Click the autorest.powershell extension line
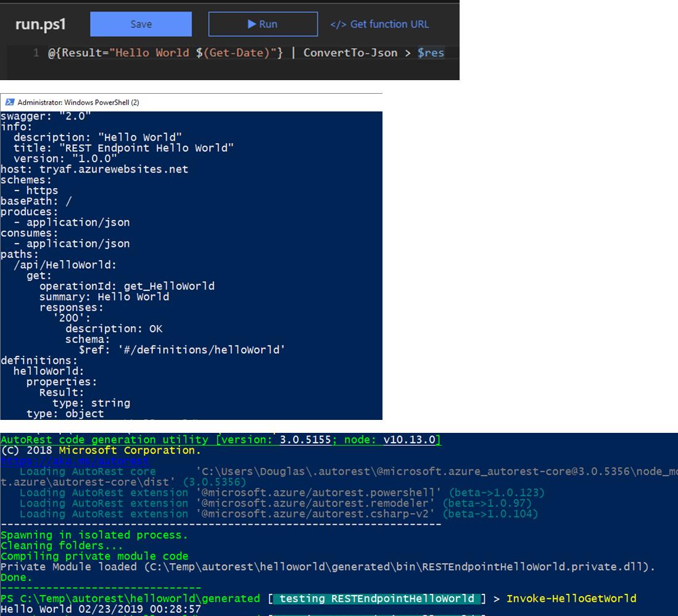Screen dimensions: 678x616 (282, 493)
